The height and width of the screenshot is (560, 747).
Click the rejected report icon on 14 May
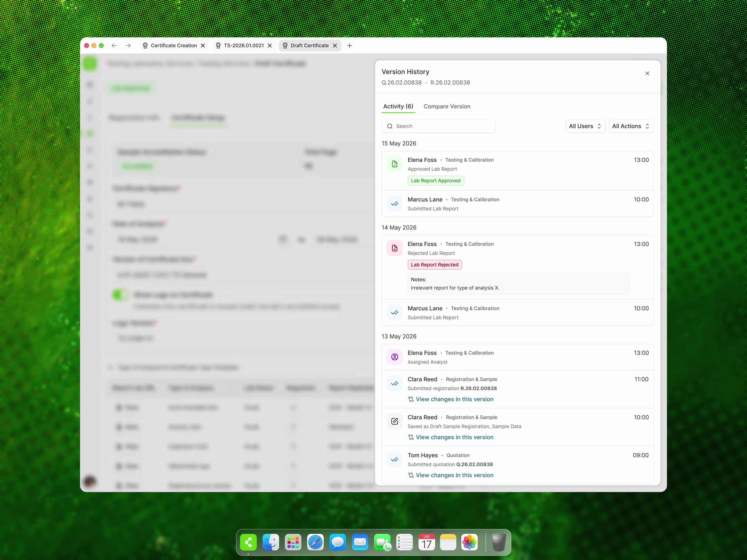394,248
